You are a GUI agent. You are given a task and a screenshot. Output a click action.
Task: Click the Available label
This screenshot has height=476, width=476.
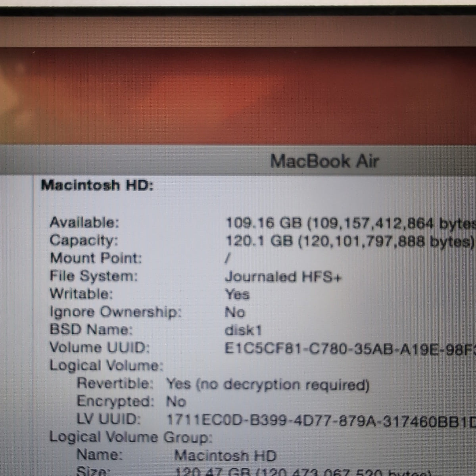coord(84,222)
